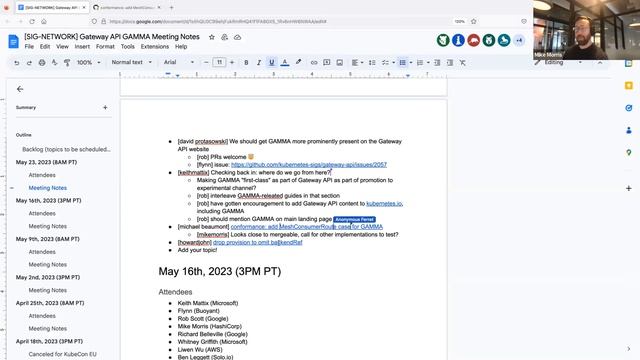Open the Insert menu
The height and width of the screenshot is (360, 640).
[82, 47]
